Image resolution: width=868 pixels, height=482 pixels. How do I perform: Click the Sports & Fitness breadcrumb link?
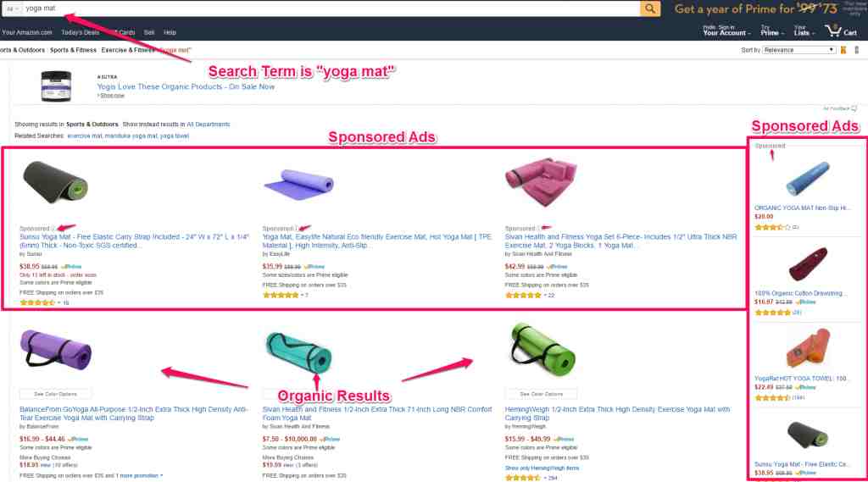(73, 50)
